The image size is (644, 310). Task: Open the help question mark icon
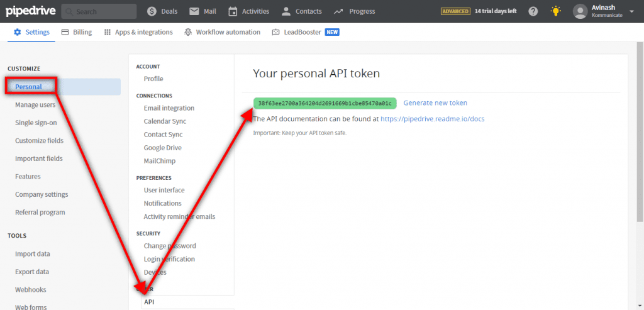533,11
